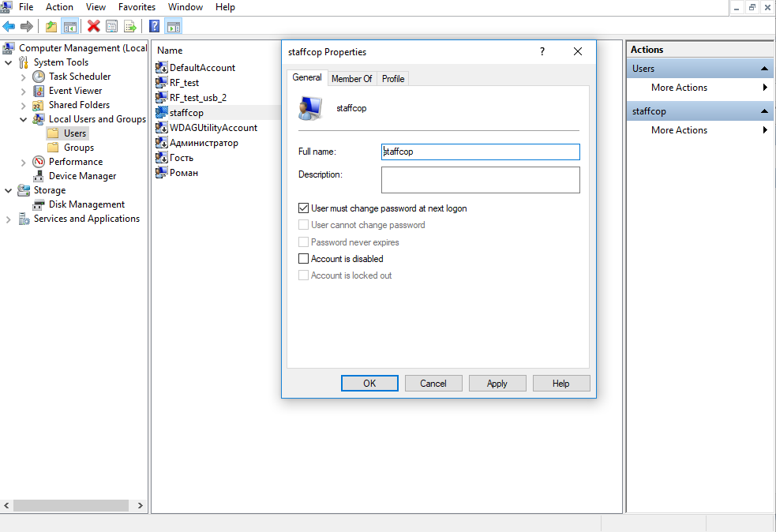Collapse the Local Users and Groups node
This screenshot has height=532, width=776.
23,119
